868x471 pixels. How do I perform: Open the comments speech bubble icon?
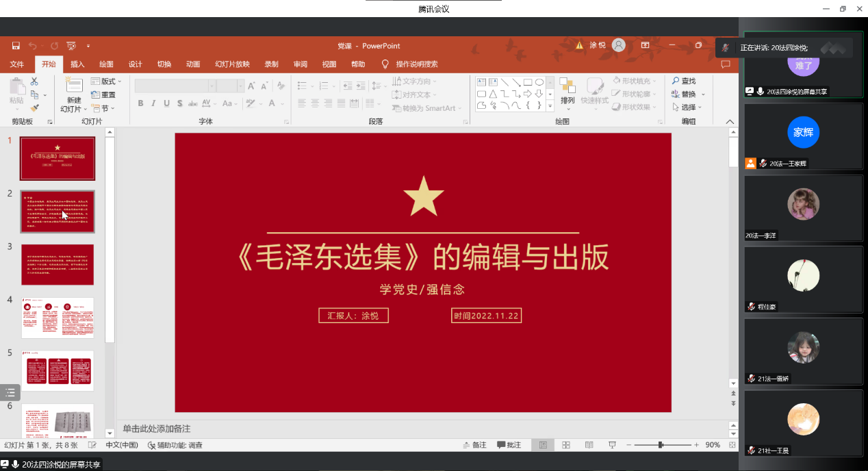pyautogui.click(x=726, y=64)
